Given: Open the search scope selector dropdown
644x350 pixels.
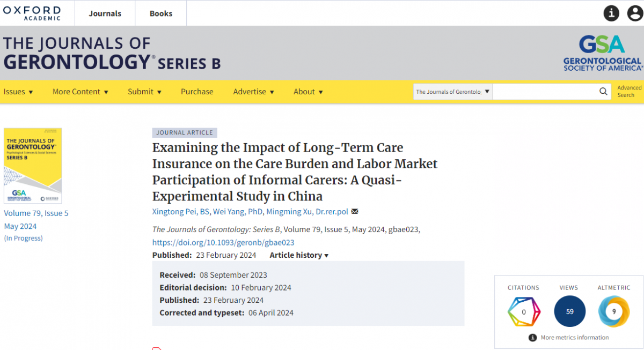Looking at the screenshot, I should tap(452, 92).
